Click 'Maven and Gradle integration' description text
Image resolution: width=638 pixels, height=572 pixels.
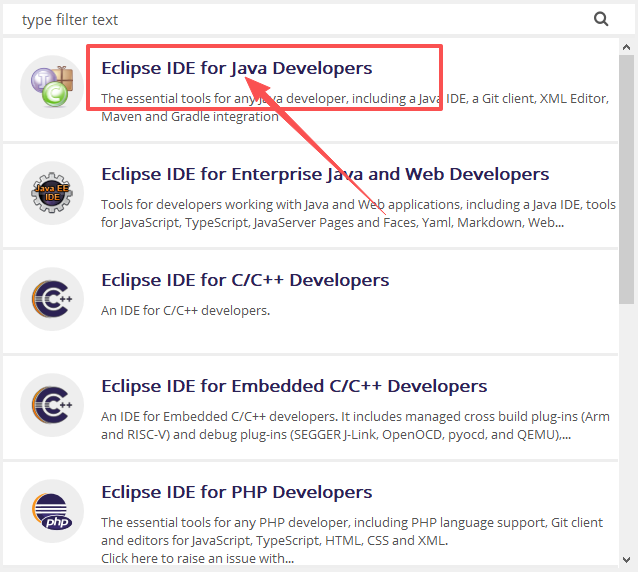tap(190, 117)
